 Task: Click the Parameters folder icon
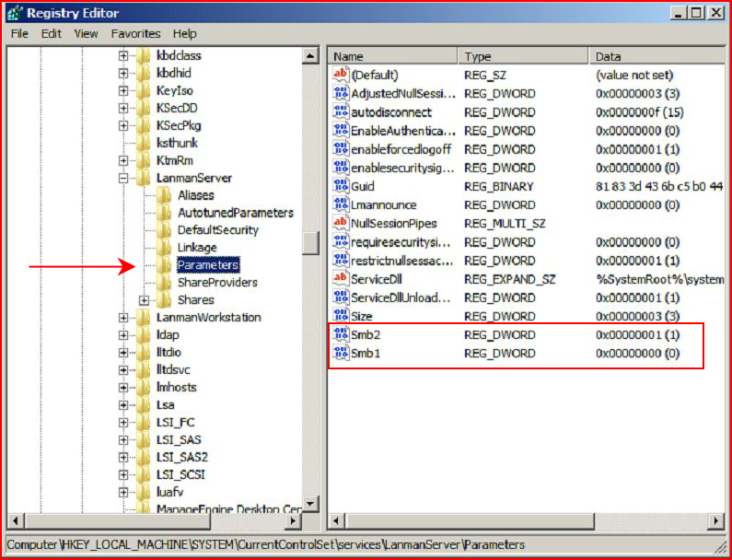(x=164, y=265)
